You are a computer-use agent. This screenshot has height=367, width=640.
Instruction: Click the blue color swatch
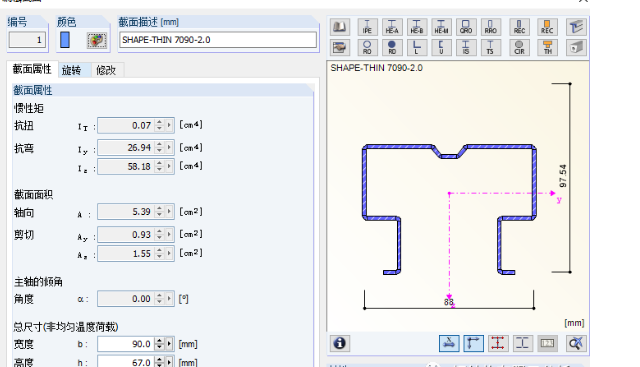point(65,40)
